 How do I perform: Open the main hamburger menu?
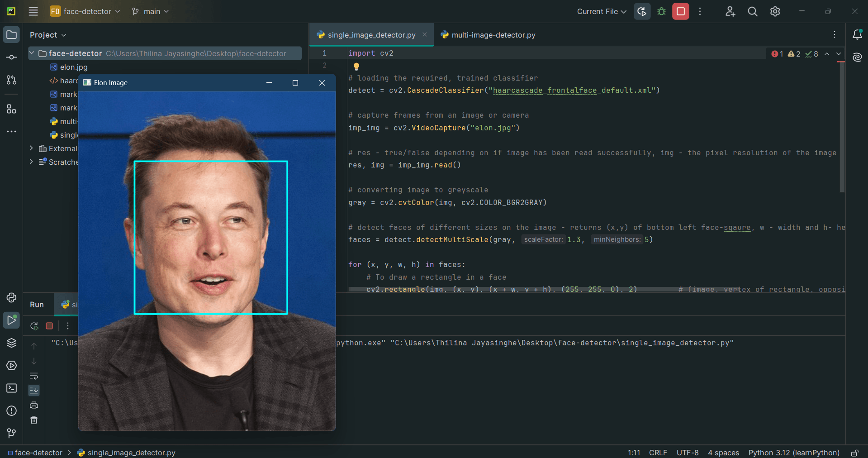(33, 11)
